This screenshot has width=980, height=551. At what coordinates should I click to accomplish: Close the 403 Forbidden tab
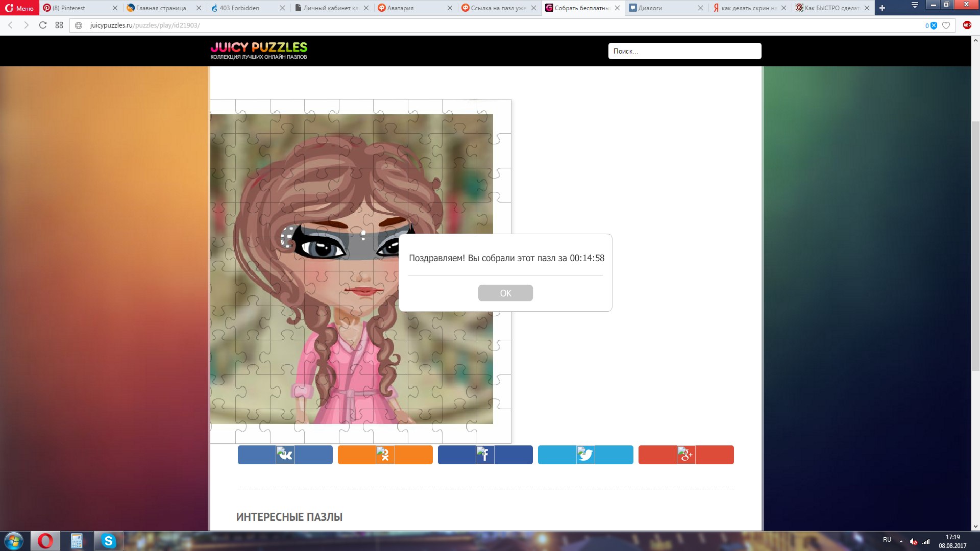(283, 8)
